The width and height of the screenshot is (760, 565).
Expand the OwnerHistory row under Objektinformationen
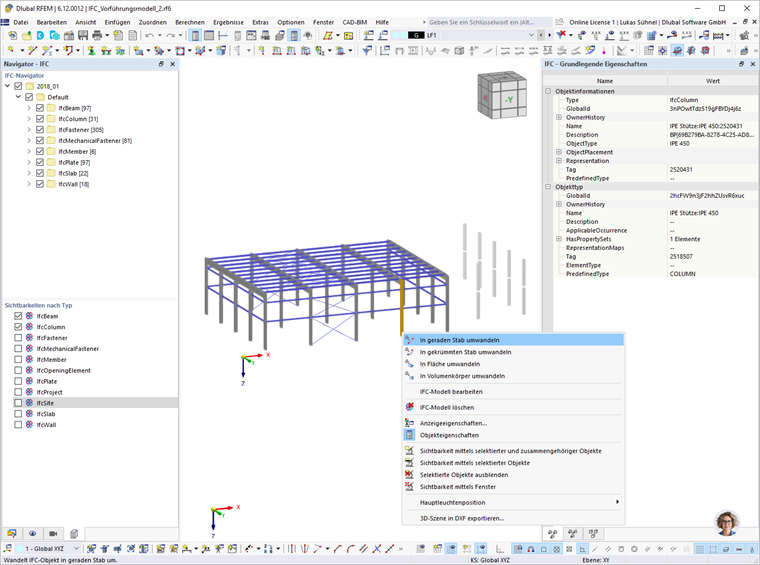[x=559, y=117]
